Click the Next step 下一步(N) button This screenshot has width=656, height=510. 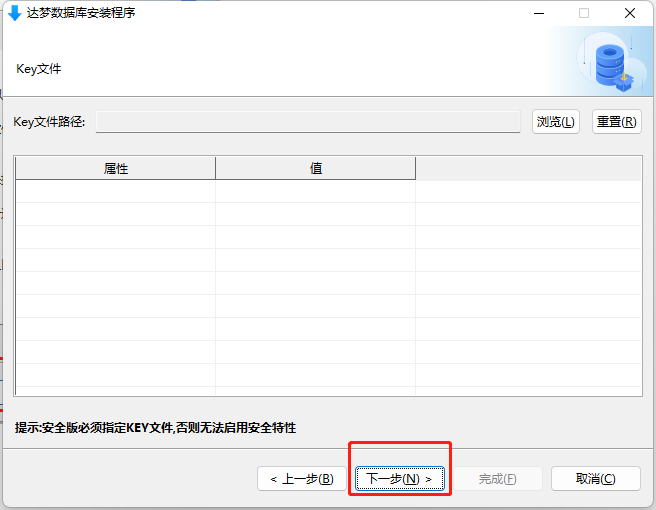pyautogui.click(x=400, y=478)
